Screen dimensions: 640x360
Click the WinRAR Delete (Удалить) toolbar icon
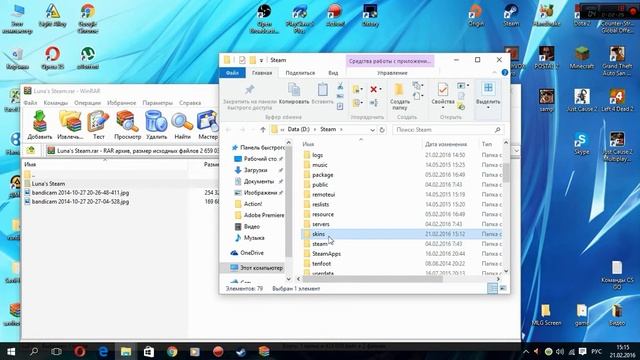click(x=156, y=121)
